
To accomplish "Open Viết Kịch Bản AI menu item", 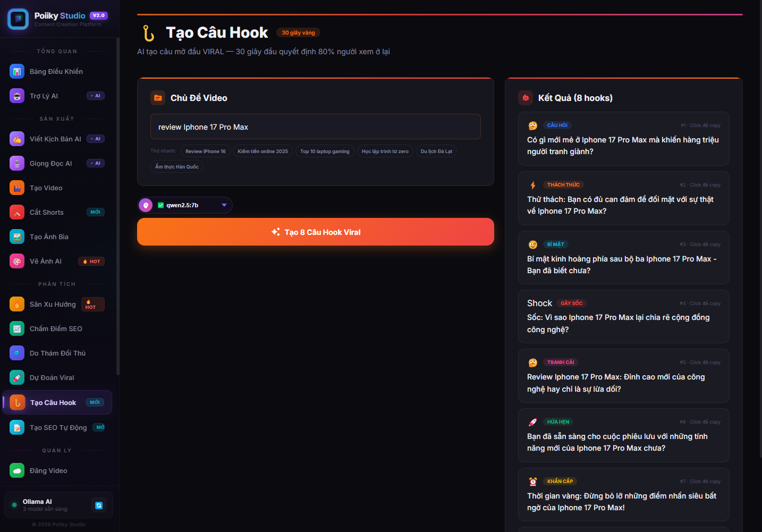I will 55,139.
